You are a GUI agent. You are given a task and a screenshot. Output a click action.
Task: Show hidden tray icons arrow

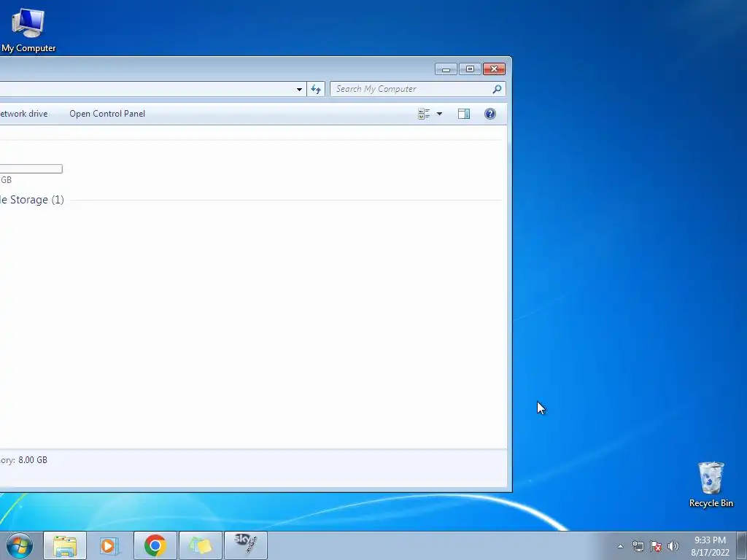(620, 546)
